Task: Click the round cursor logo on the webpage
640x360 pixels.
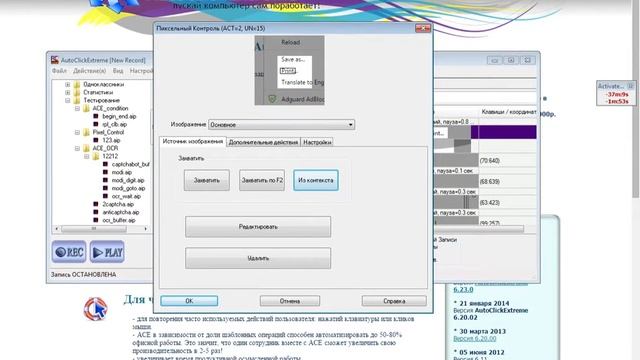Action: pyautogui.click(x=96, y=309)
